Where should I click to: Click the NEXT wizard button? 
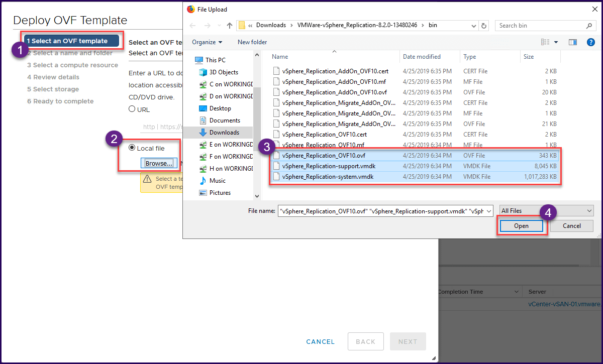408,341
